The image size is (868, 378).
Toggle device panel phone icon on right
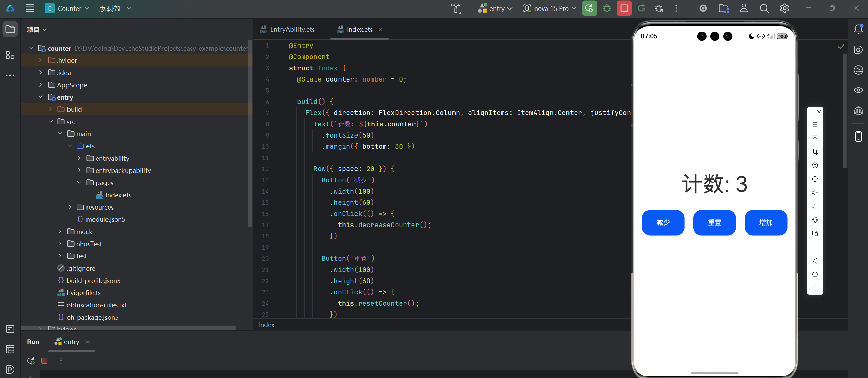858,137
